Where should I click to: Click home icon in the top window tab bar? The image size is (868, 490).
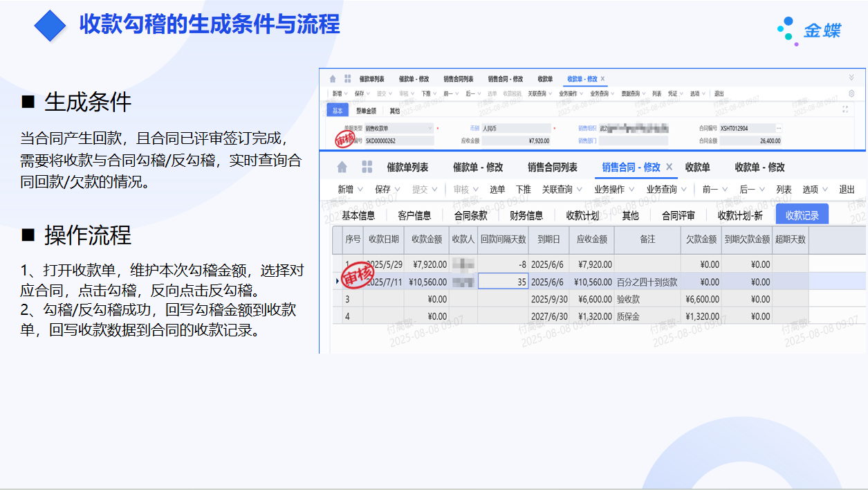333,79
